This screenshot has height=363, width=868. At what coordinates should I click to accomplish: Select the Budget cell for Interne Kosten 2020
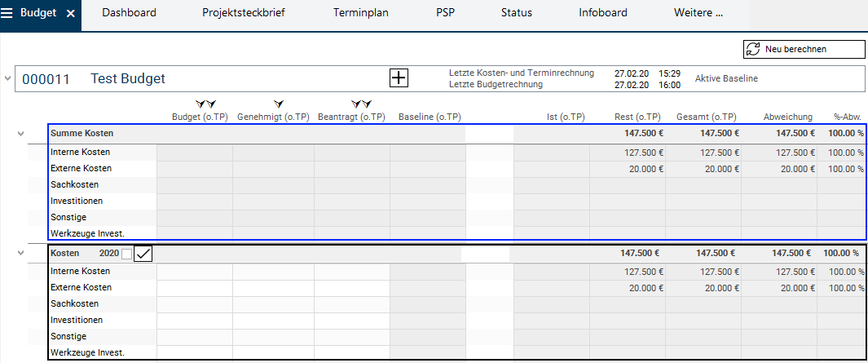point(195,272)
